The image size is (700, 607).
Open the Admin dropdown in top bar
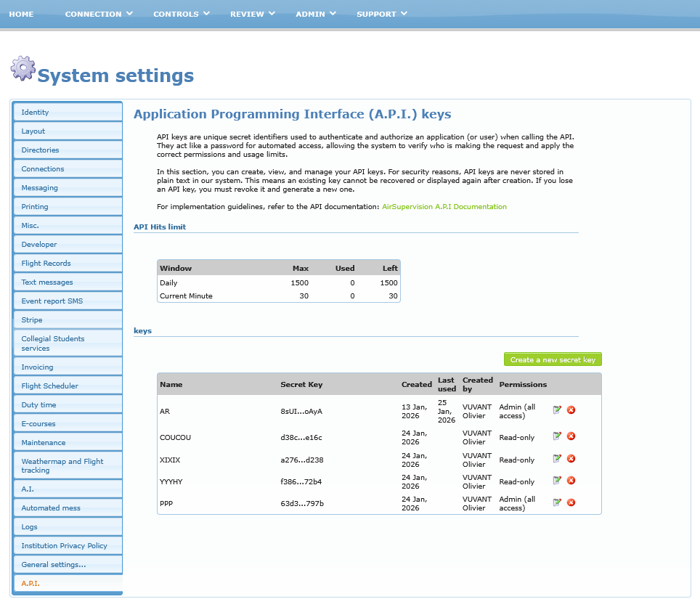pyautogui.click(x=316, y=14)
